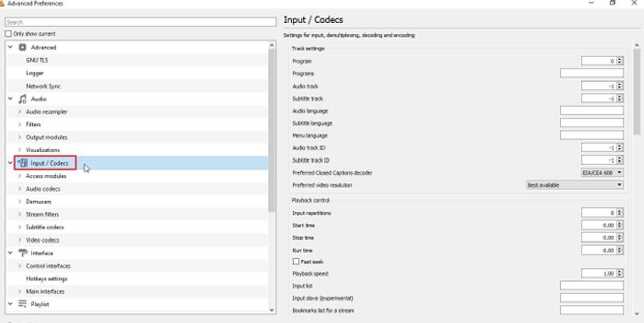Open Preferred Closed Captions decoder dropdown
This screenshot has width=644, height=323.
pyautogui.click(x=600, y=173)
